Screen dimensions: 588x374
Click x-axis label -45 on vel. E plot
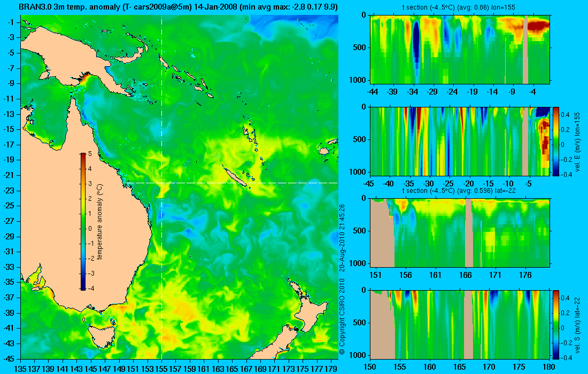pos(369,184)
